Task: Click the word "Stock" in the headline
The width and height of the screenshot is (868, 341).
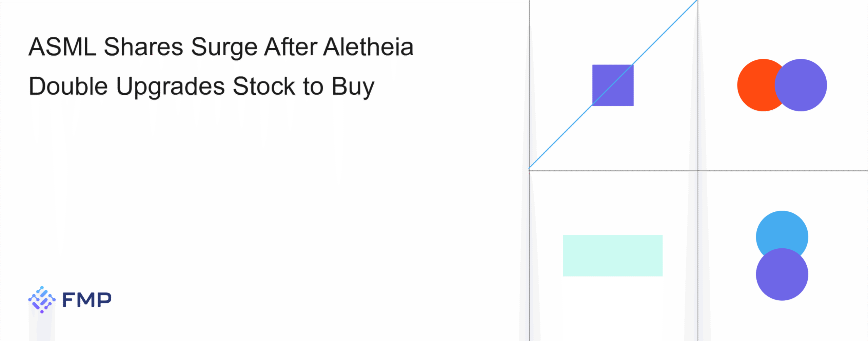Action: (x=264, y=86)
